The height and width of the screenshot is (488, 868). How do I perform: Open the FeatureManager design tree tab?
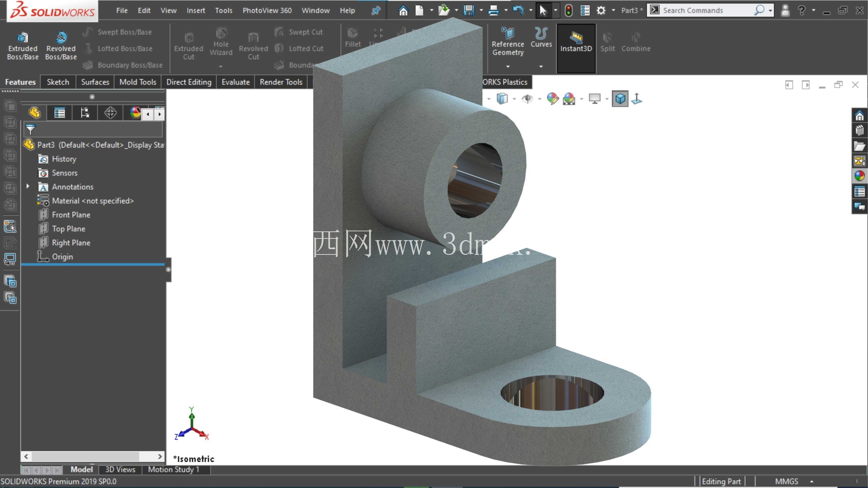[x=34, y=113]
